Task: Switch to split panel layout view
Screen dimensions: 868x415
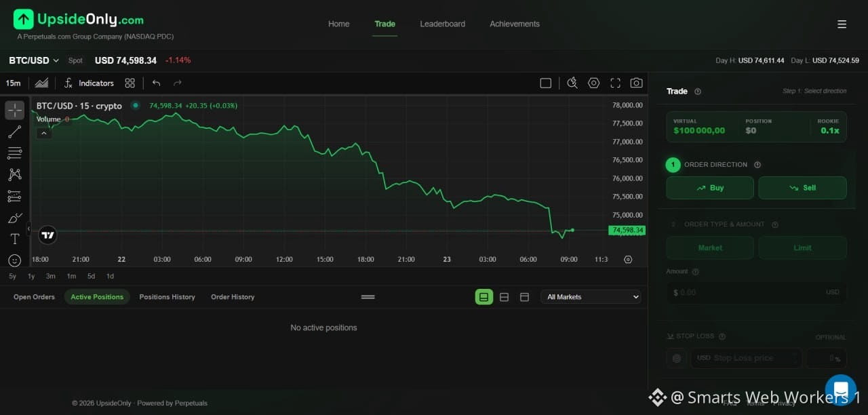Action: 504,297
